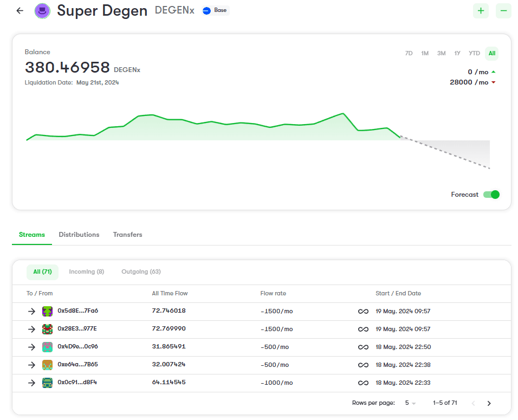The height and width of the screenshot is (420, 518).
Task: Click outgoing arrow for 0xe64a...7B65 stream
Action: (x=31, y=365)
